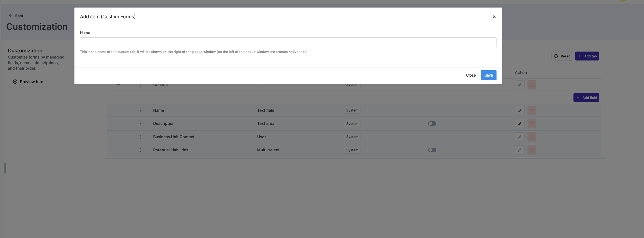Click the Name input field
644x238 pixels.
tap(288, 42)
